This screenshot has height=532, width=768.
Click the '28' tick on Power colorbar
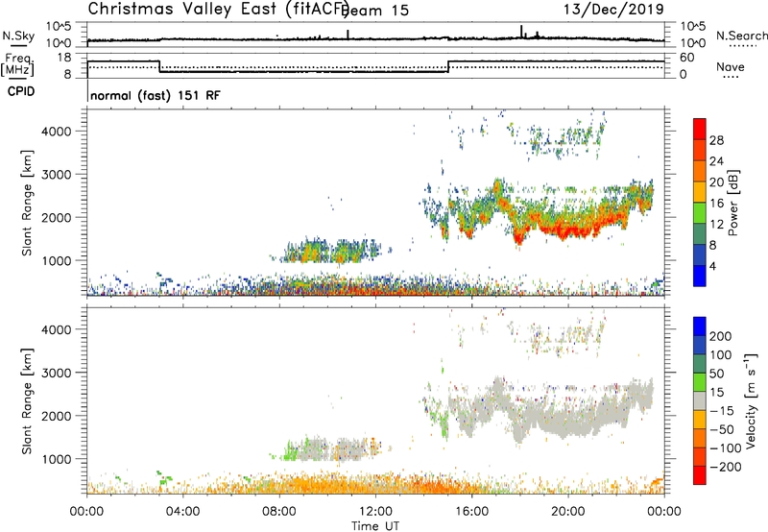pyautogui.click(x=716, y=140)
